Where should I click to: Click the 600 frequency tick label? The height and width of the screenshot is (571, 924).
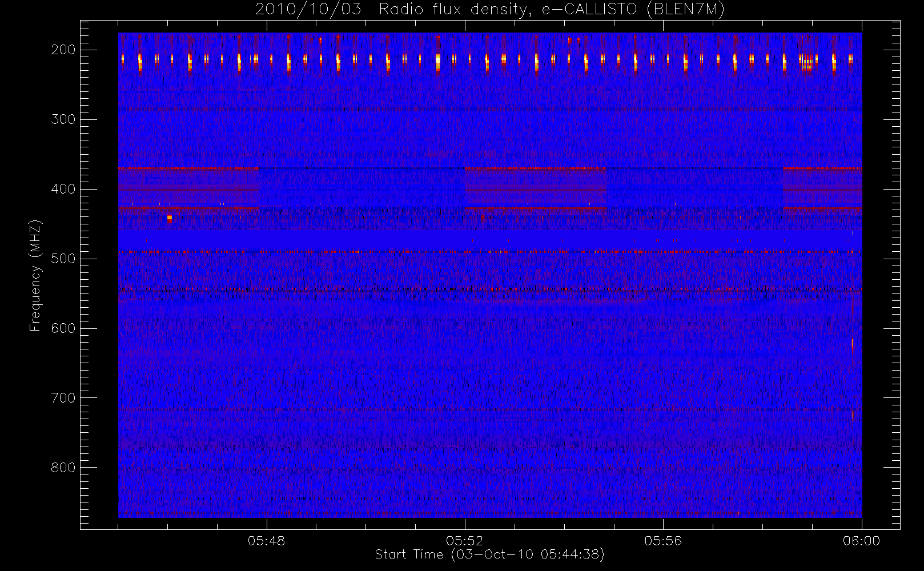[x=63, y=328]
